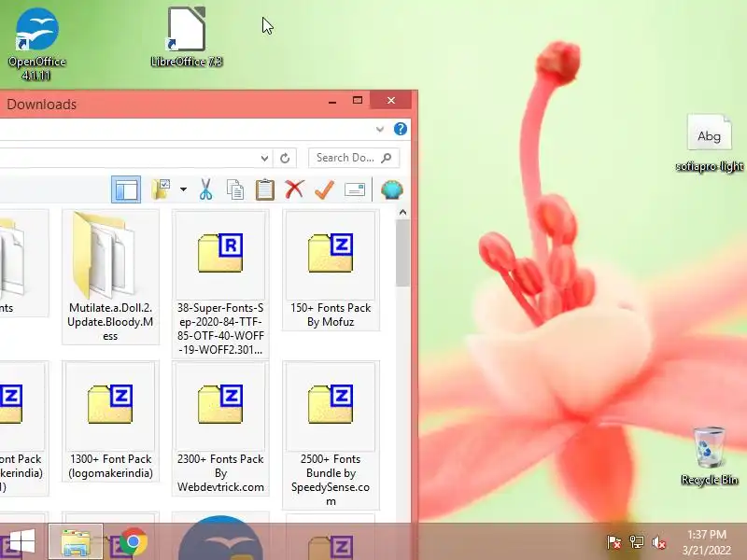Click the search magnifier icon

[x=387, y=158]
